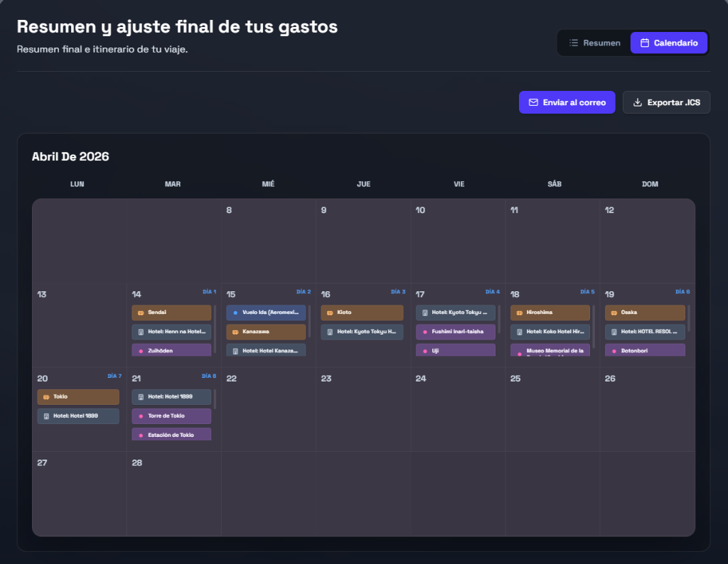Screen dimensions: 728x564
Task: Click the building icon on Hotel 1899 on day 20
Action: point(46,416)
